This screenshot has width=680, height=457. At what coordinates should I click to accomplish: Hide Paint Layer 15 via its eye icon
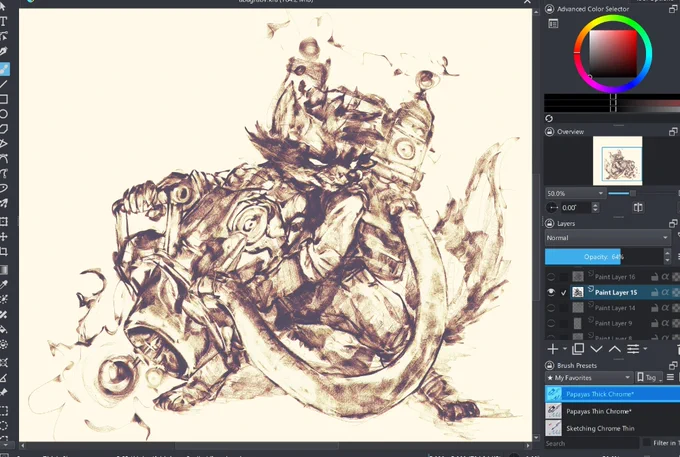click(x=551, y=292)
